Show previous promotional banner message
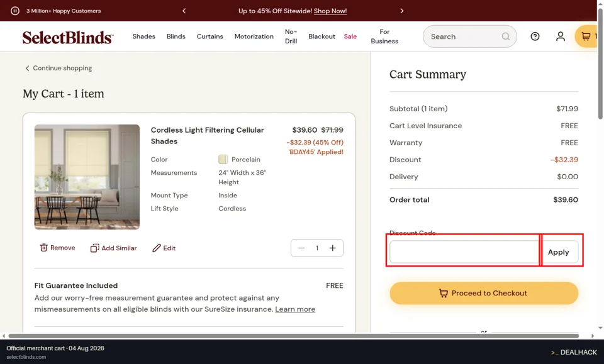The height and width of the screenshot is (364, 604). pos(184,11)
